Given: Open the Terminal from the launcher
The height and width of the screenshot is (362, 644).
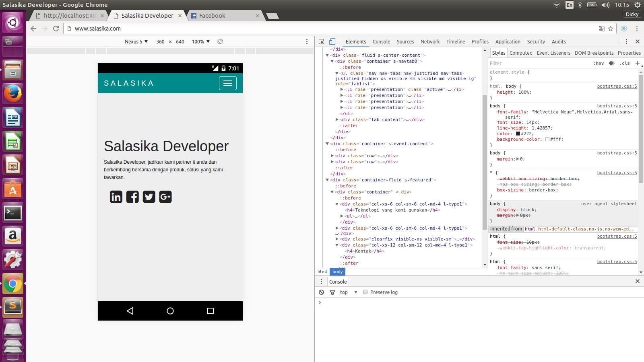Looking at the screenshot, I should (x=13, y=213).
